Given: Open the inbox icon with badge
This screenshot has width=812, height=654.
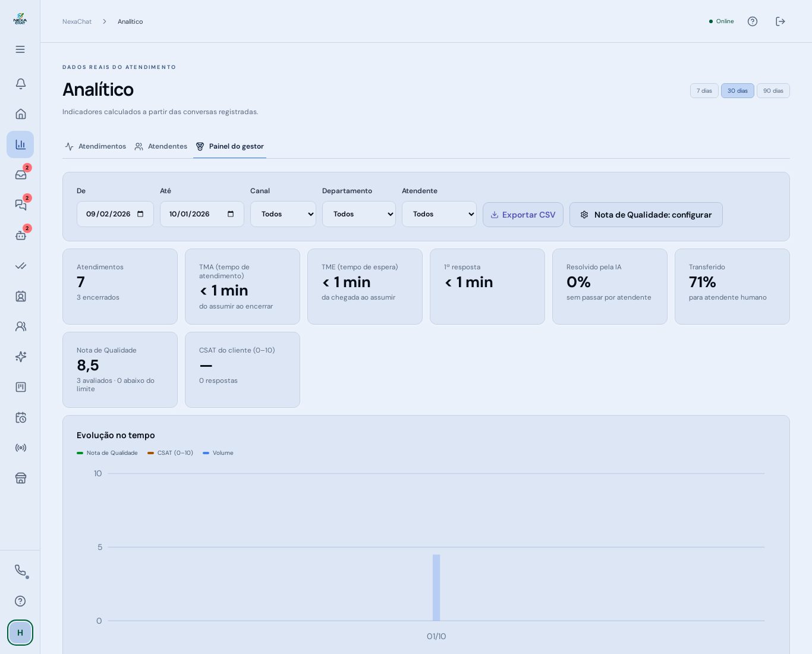Looking at the screenshot, I should click(20, 175).
